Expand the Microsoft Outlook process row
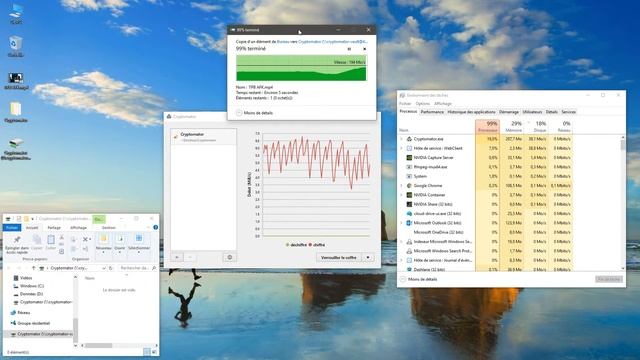The image size is (640, 360). click(x=401, y=223)
